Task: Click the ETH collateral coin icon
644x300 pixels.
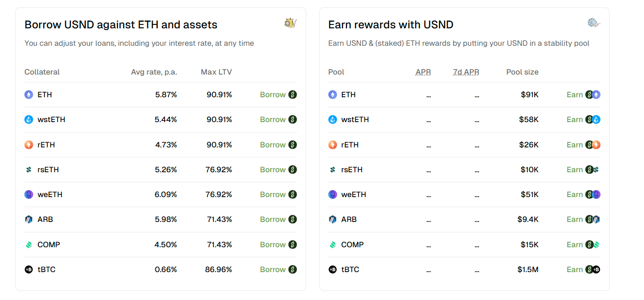Action: pyautogui.click(x=29, y=95)
